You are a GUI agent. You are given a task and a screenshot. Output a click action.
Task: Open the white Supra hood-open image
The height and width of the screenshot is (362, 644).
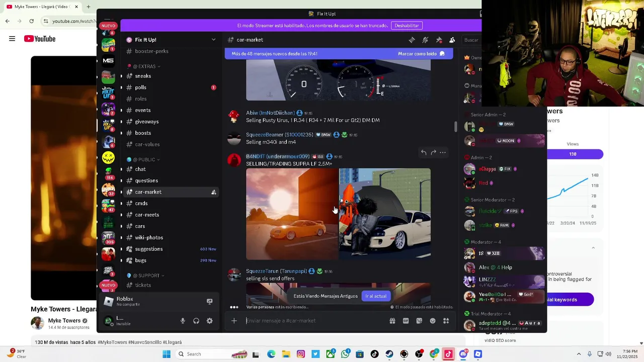point(385,214)
